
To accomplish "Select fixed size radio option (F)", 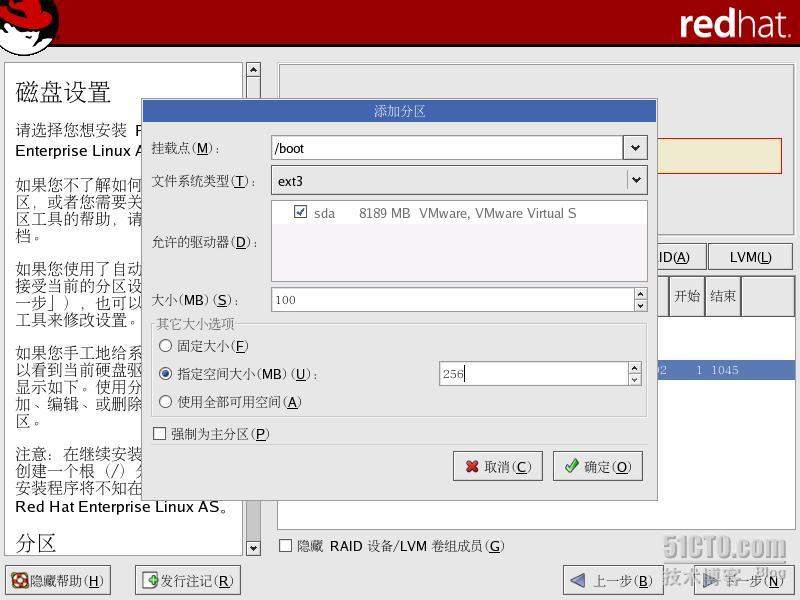I will tap(165, 346).
